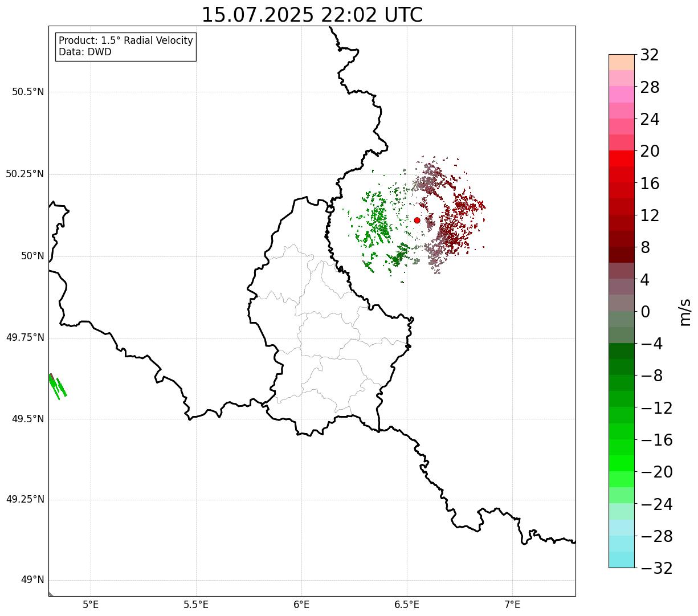This screenshot has height=616, width=698.
Task: Click the colorbar tick label 28
Action: pyautogui.click(x=650, y=87)
